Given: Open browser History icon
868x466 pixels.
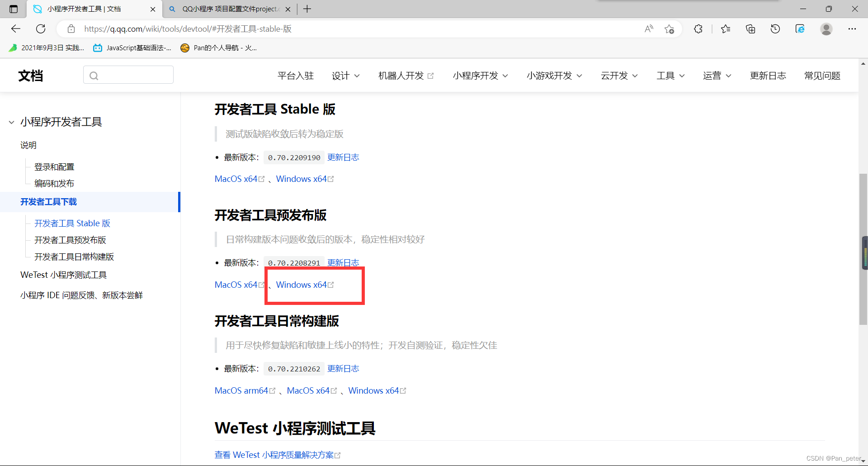Looking at the screenshot, I should 775,29.
